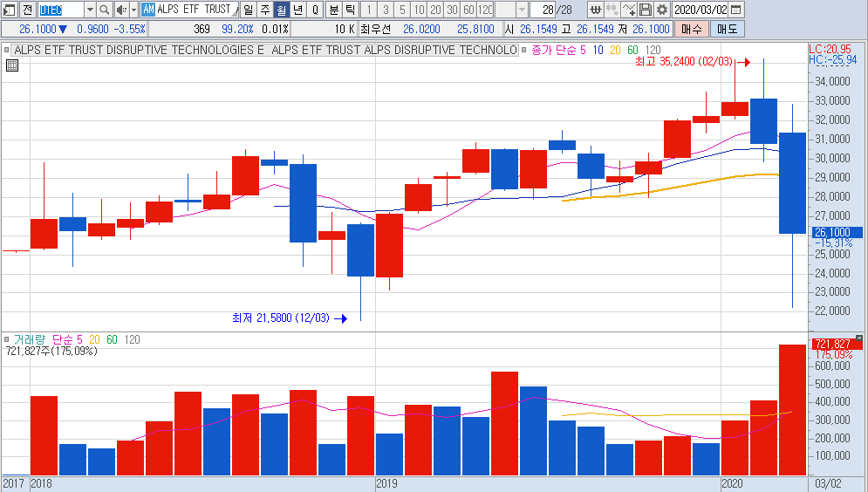Select the 주 weekly chart period
The height and width of the screenshot is (492, 868).
click(265, 10)
